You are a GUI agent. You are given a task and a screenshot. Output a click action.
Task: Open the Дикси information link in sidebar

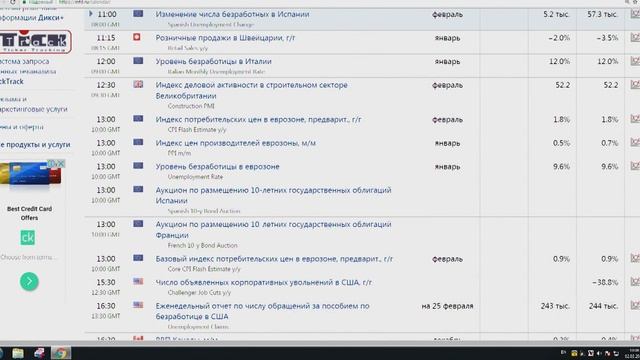coord(32,18)
